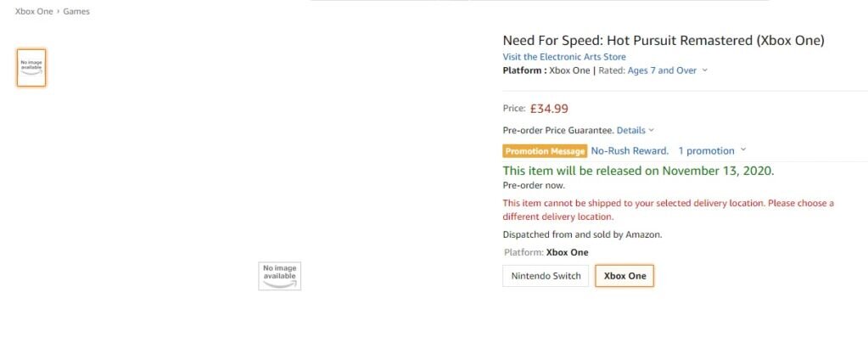Screen dimensions: 868x354
Task: Open Pre-order Price Guarantee Details
Action: point(631,130)
